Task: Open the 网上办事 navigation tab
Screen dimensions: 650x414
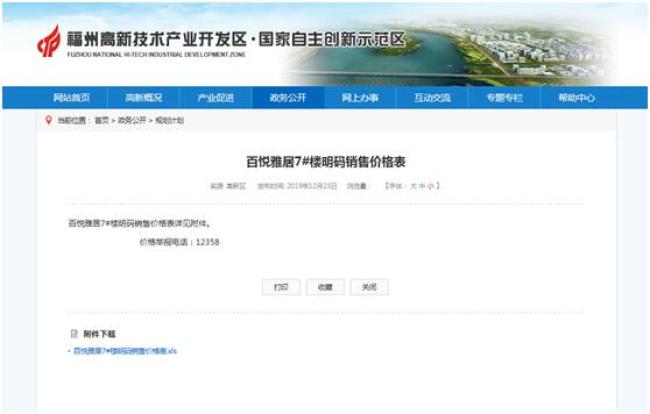Action: (360, 98)
